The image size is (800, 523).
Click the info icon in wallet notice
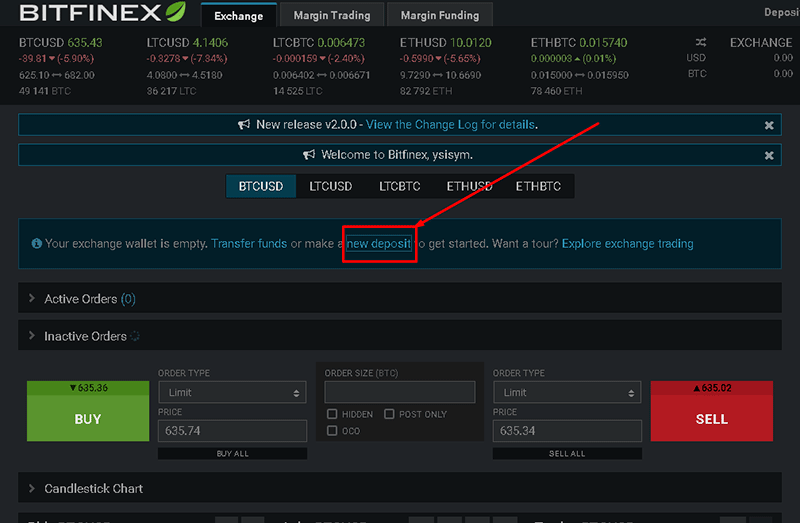click(x=36, y=243)
